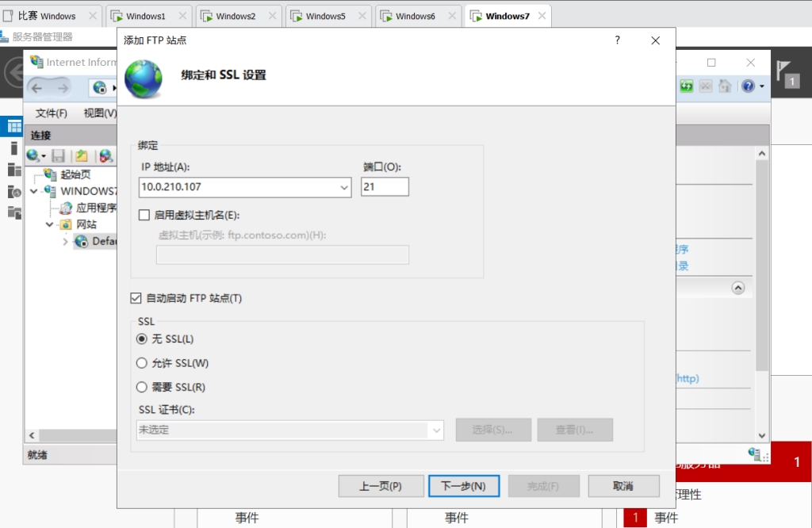Enable the virtual host name checkbox
Viewport: 812px width, 528px height.
pos(144,215)
